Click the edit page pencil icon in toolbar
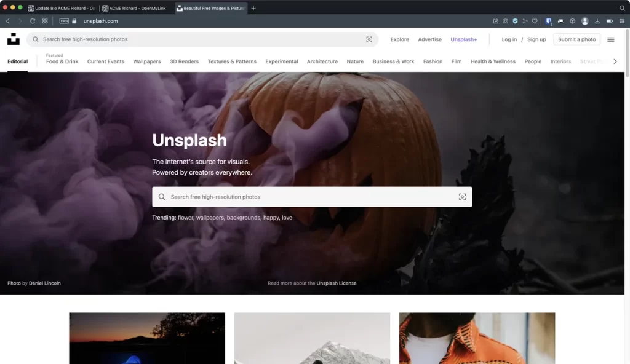The height and width of the screenshot is (364, 630). click(495, 21)
